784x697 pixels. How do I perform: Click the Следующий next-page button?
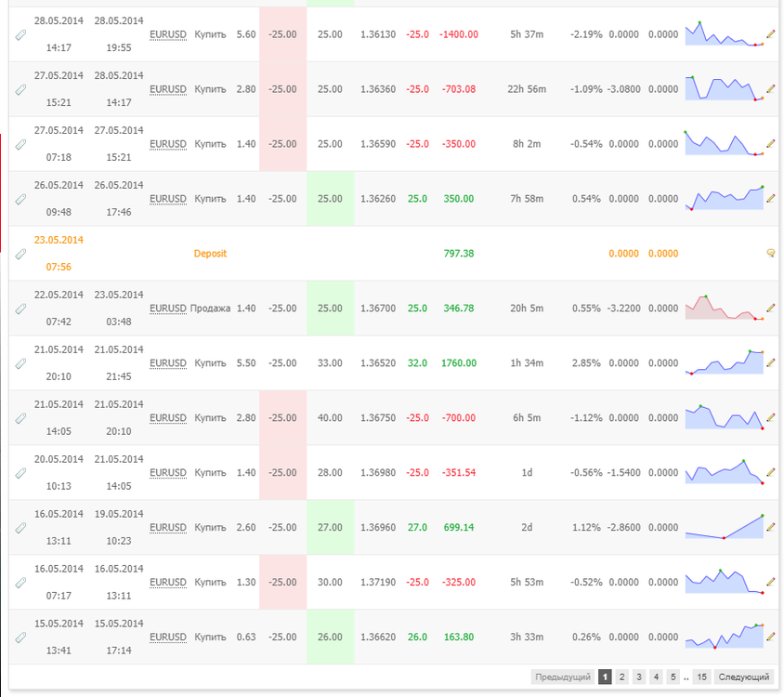pos(743,677)
